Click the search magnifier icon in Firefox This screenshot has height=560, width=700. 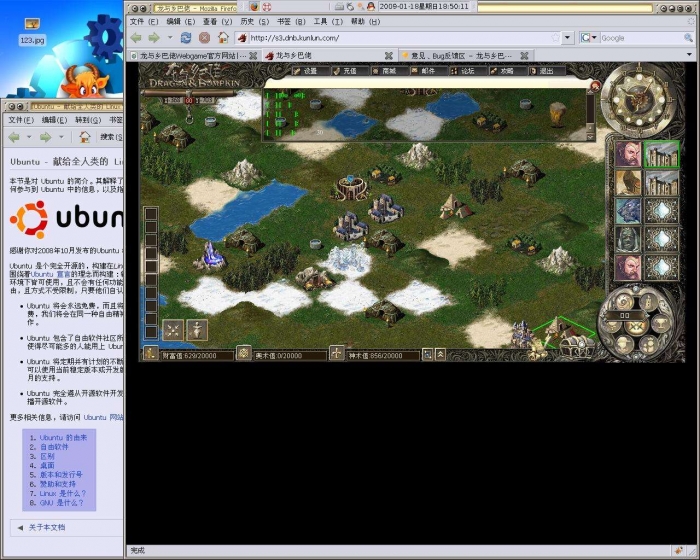click(x=688, y=38)
